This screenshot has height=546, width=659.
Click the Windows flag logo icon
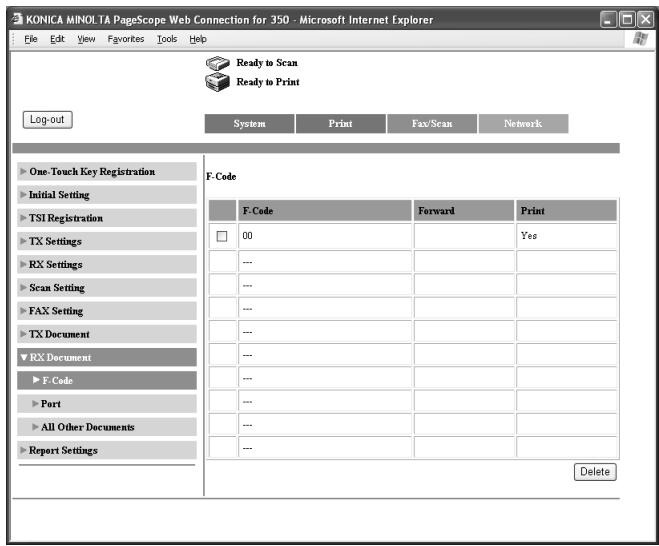[x=640, y=39]
